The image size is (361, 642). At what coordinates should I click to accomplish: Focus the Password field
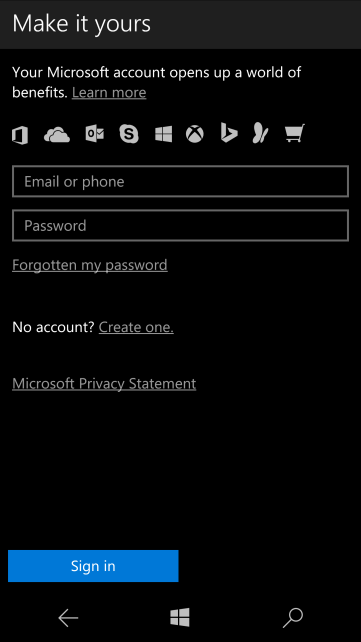180,225
